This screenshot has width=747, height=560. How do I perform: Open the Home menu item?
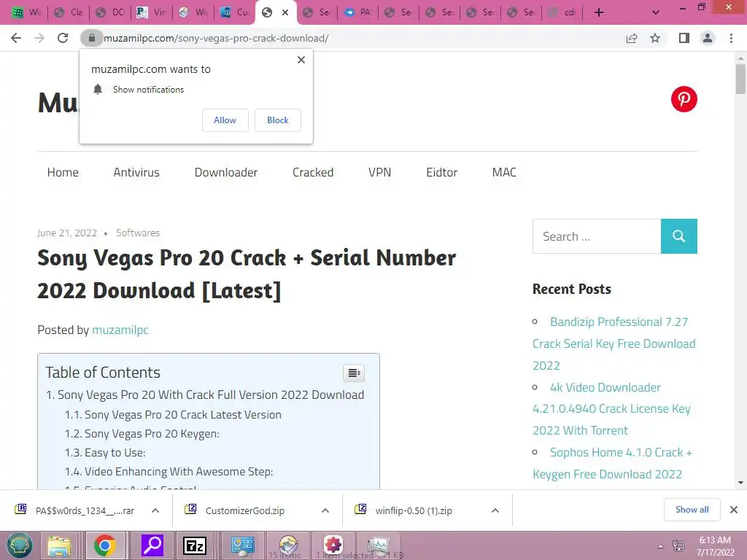(63, 172)
